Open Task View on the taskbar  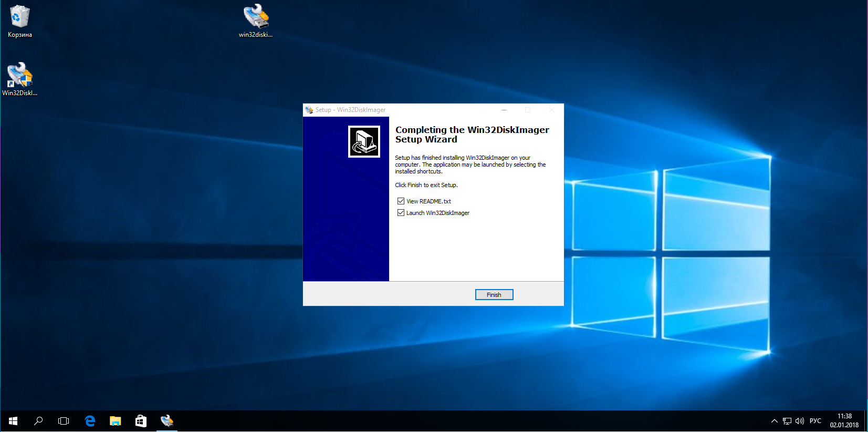click(x=64, y=421)
